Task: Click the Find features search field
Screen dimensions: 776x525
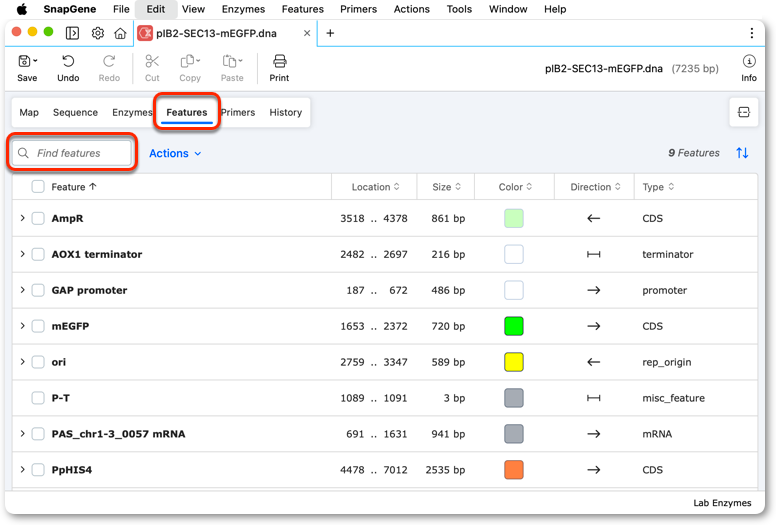Action: coord(72,153)
